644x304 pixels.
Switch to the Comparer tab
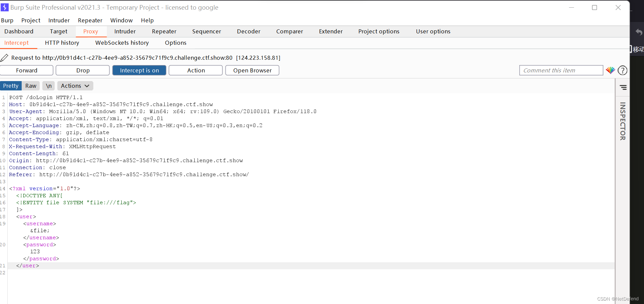point(290,31)
